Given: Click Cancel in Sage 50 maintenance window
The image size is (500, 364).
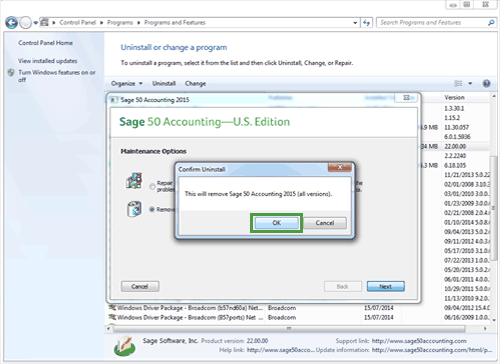Looking at the screenshot, I should (140, 286).
